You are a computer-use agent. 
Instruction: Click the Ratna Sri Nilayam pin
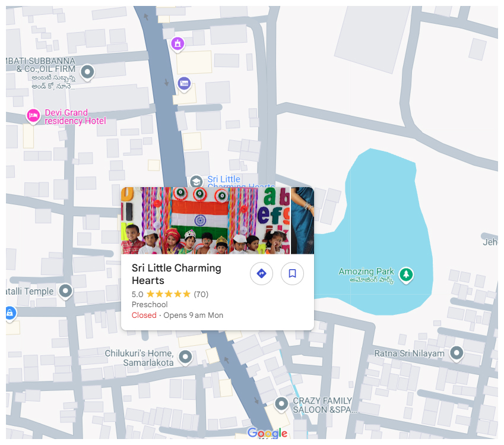click(457, 354)
